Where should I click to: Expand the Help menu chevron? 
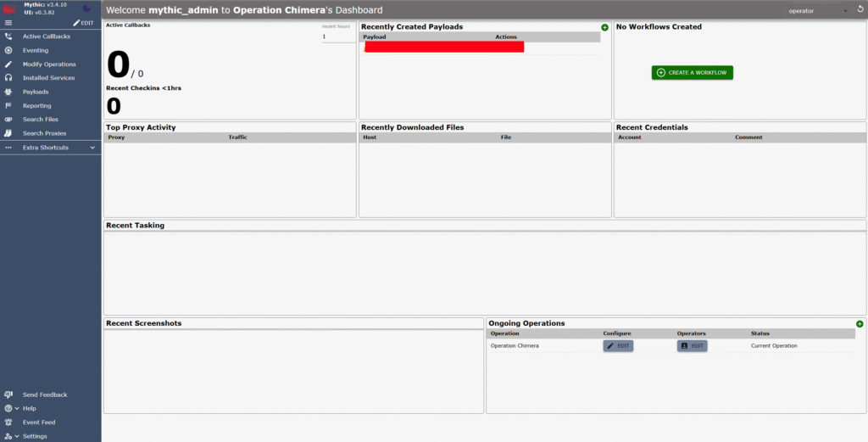tap(18, 408)
